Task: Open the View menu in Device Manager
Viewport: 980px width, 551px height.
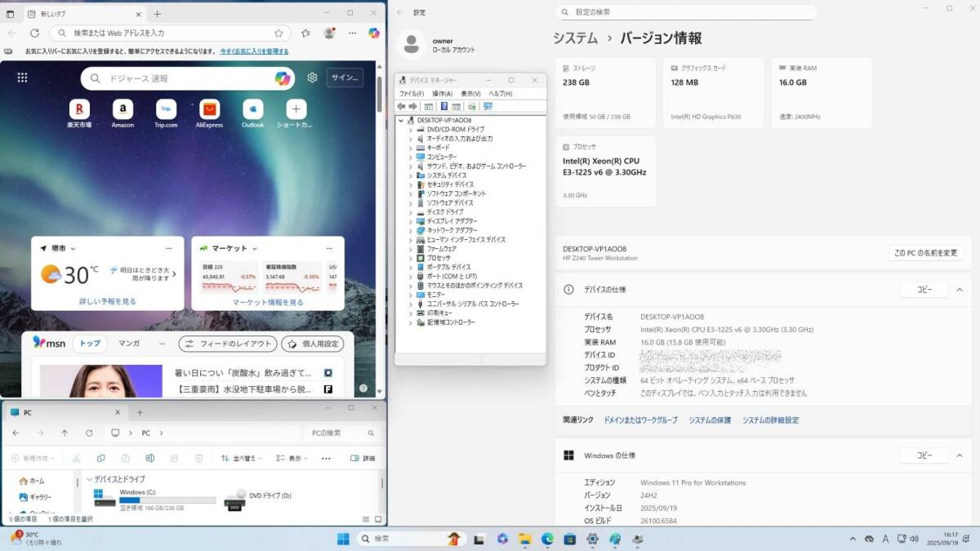Action: coord(470,94)
